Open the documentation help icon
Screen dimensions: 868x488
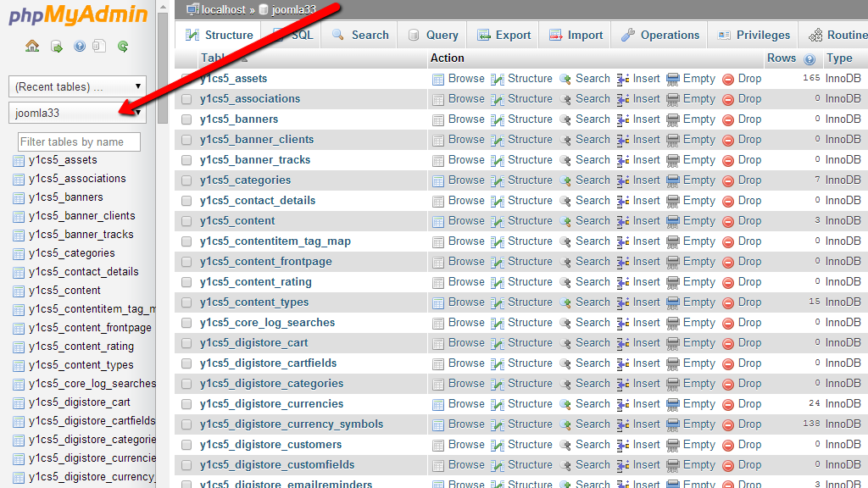[x=80, y=47]
